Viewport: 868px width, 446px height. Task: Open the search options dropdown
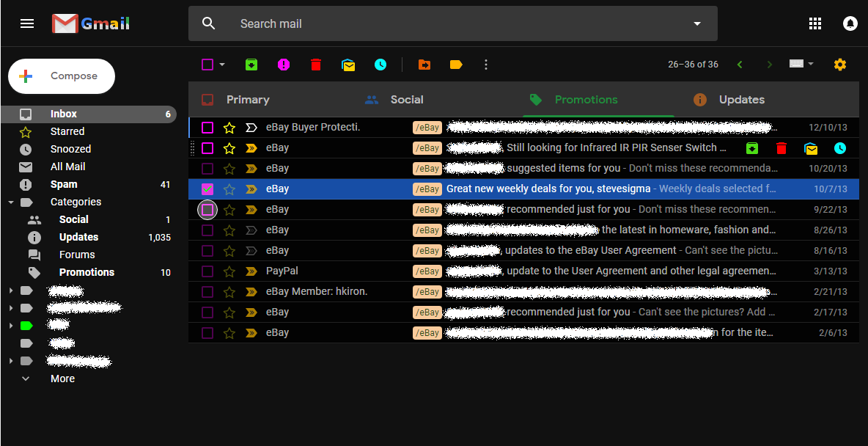[696, 23]
